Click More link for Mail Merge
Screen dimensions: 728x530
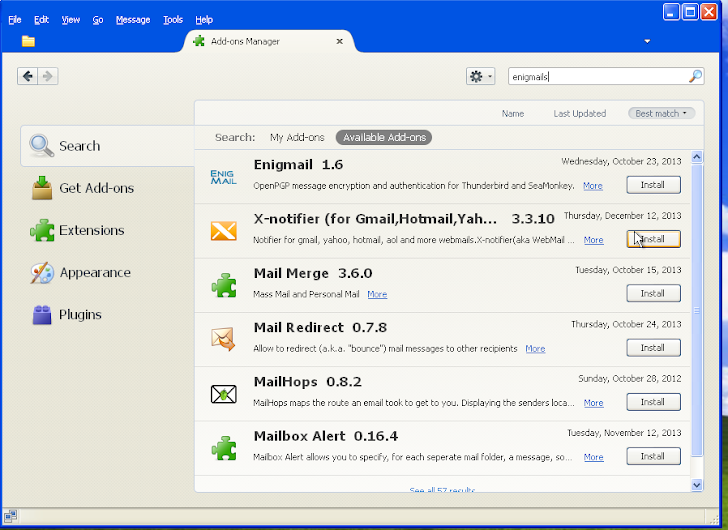[377, 294]
